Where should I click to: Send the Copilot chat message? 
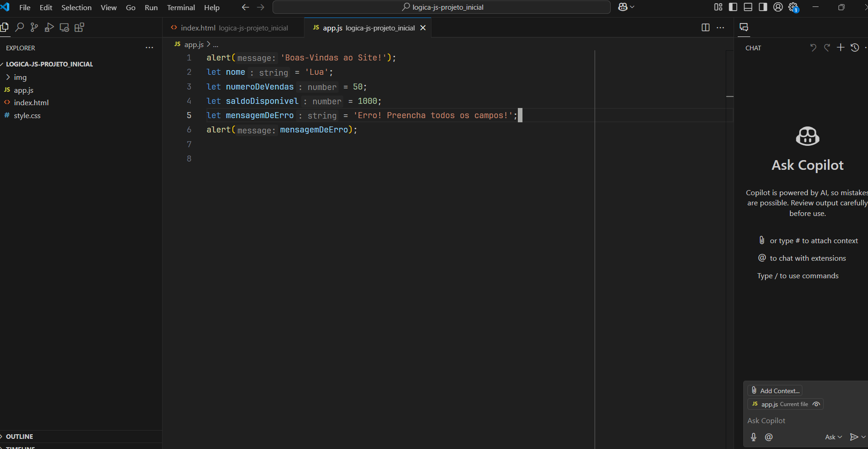[854, 437]
